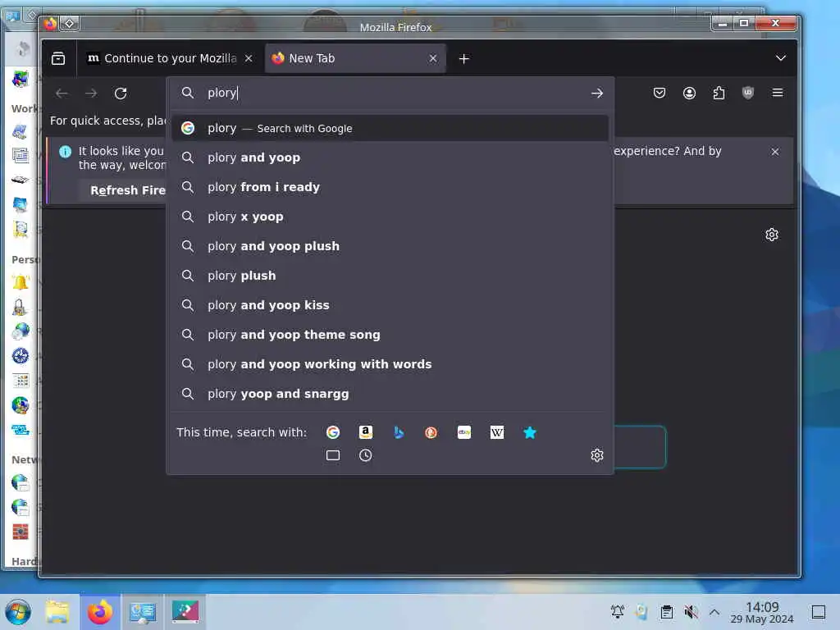Search history clock icon
This screenshot has height=630, width=840.
tap(365, 455)
